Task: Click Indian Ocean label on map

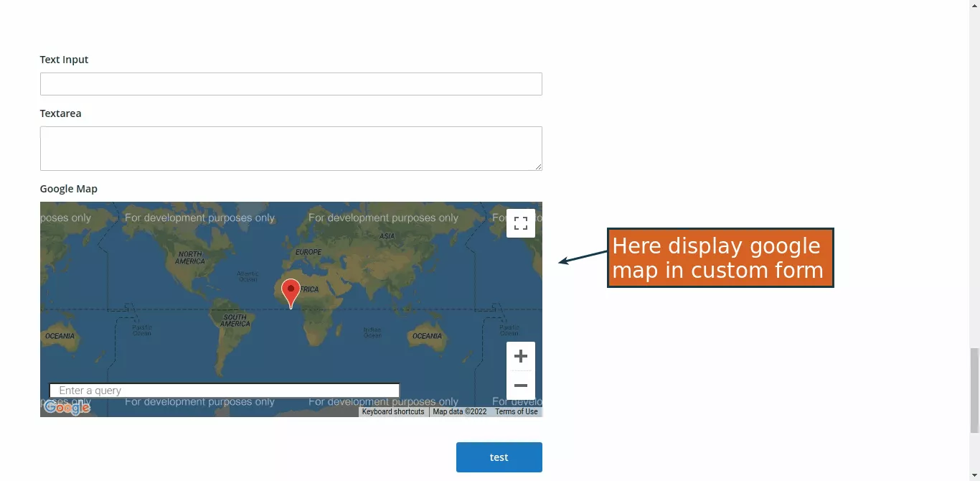Action: click(372, 333)
